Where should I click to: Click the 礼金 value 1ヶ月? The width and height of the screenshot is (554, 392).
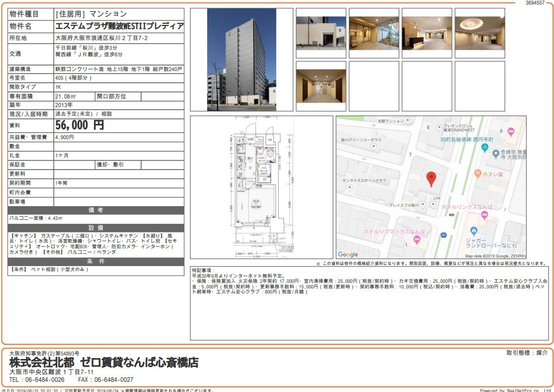(62, 155)
